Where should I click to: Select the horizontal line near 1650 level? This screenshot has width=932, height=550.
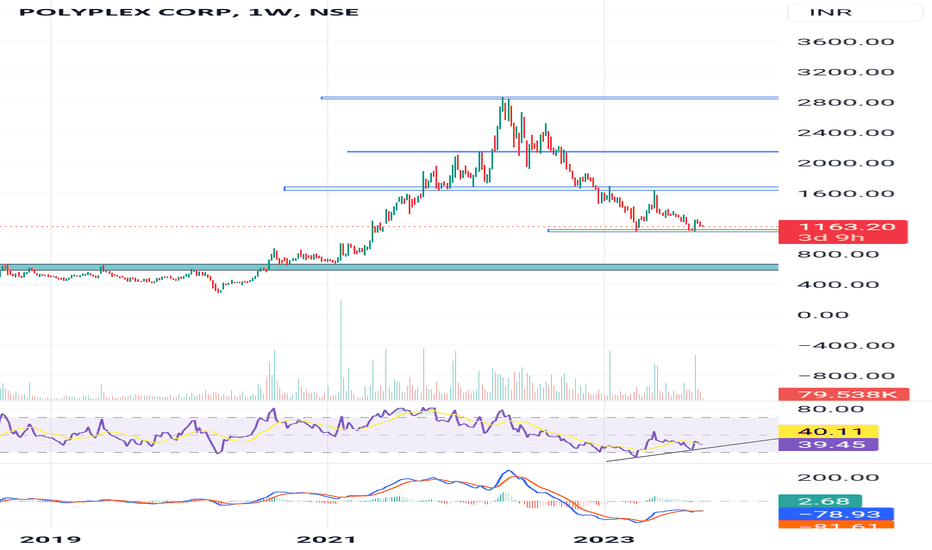[531, 188]
